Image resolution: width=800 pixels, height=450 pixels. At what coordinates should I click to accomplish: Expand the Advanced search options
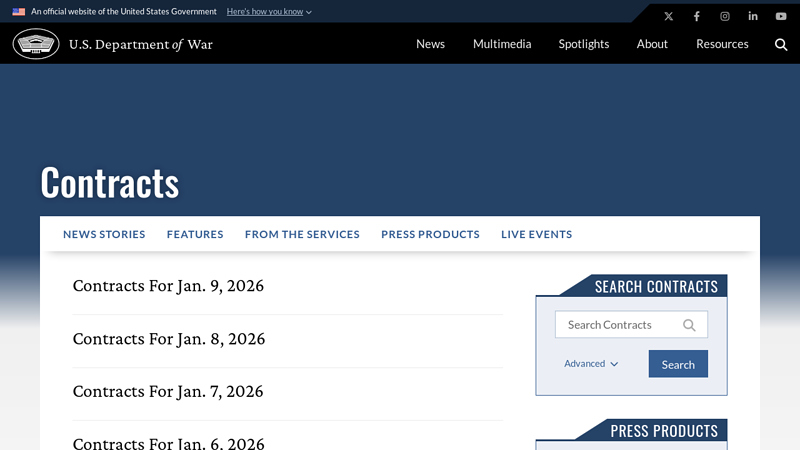click(x=591, y=364)
